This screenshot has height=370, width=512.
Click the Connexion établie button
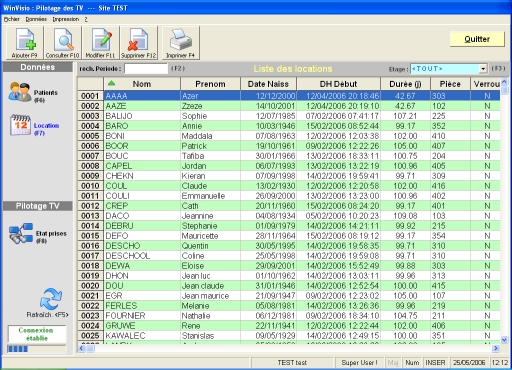point(37,334)
